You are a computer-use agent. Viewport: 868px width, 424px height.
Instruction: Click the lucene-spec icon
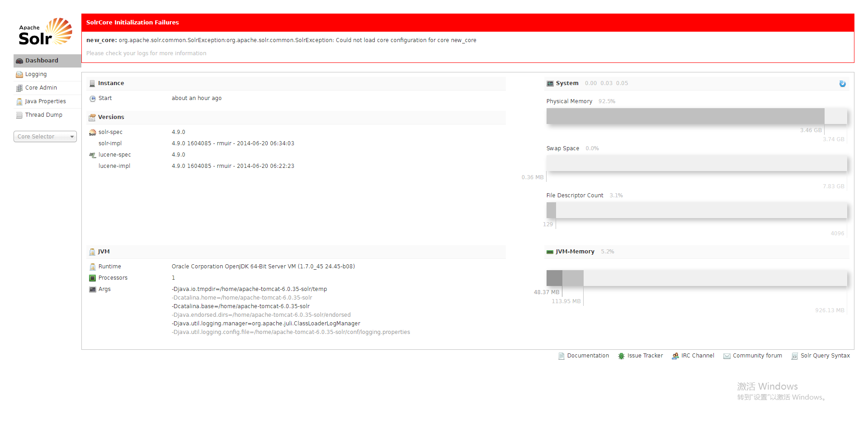(93, 155)
